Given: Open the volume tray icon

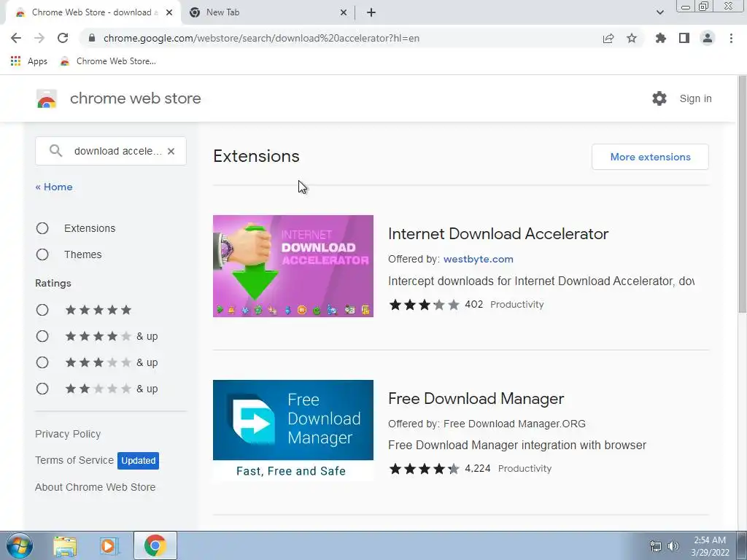Looking at the screenshot, I should pos(673,546).
